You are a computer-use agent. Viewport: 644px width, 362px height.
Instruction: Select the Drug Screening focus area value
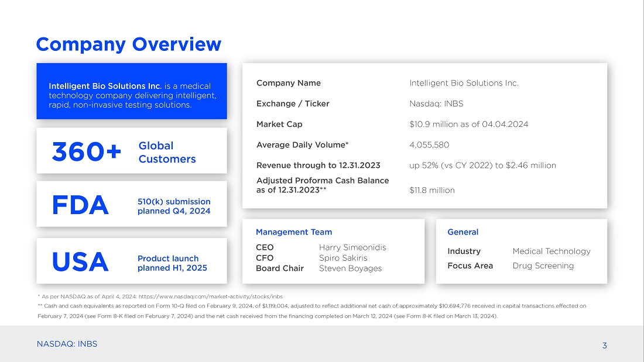[x=543, y=266]
